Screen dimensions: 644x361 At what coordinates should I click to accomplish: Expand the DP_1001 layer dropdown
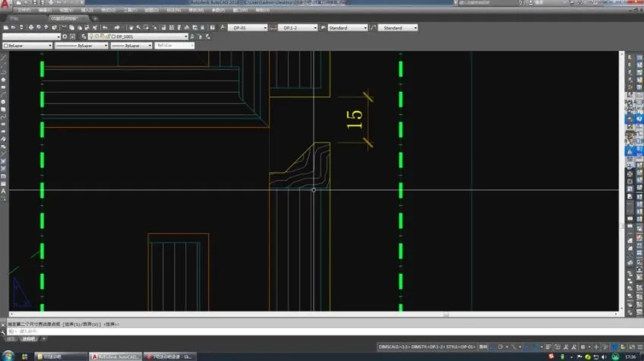185,36
